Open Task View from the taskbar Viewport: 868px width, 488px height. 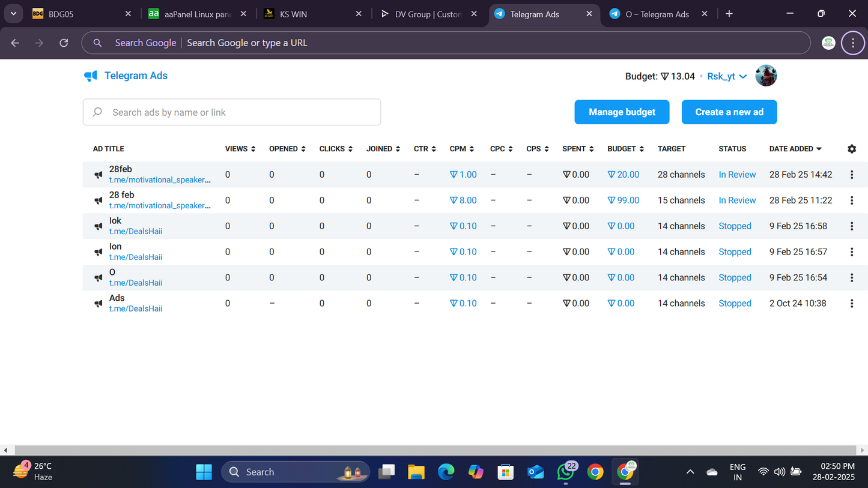click(386, 472)
